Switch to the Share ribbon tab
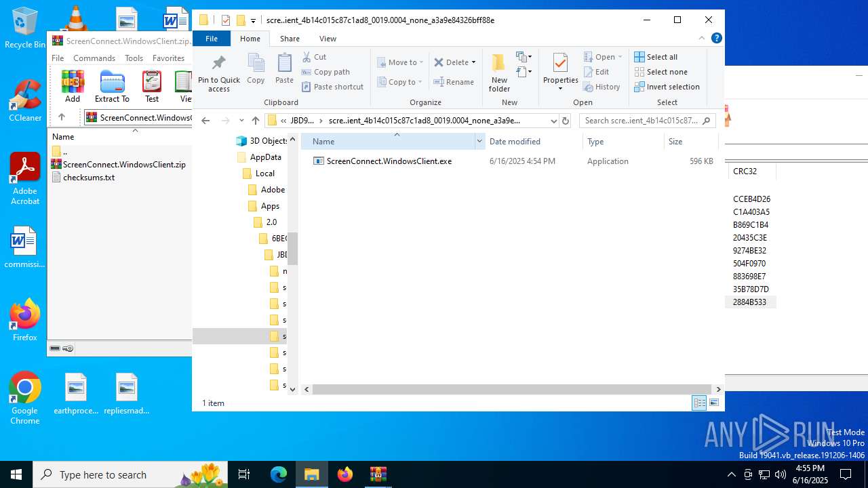868x488 pixels. point(290,39)
